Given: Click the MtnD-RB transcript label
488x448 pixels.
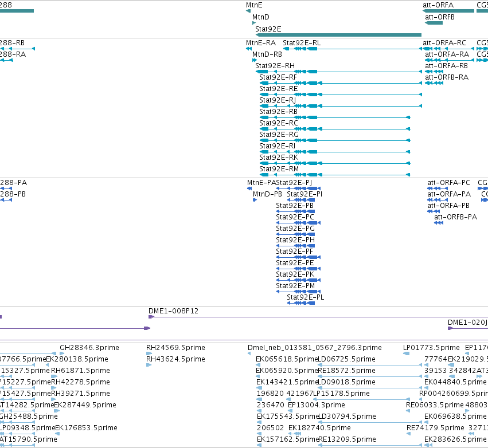Looking at the screenshot, I should tap(267, 54).
